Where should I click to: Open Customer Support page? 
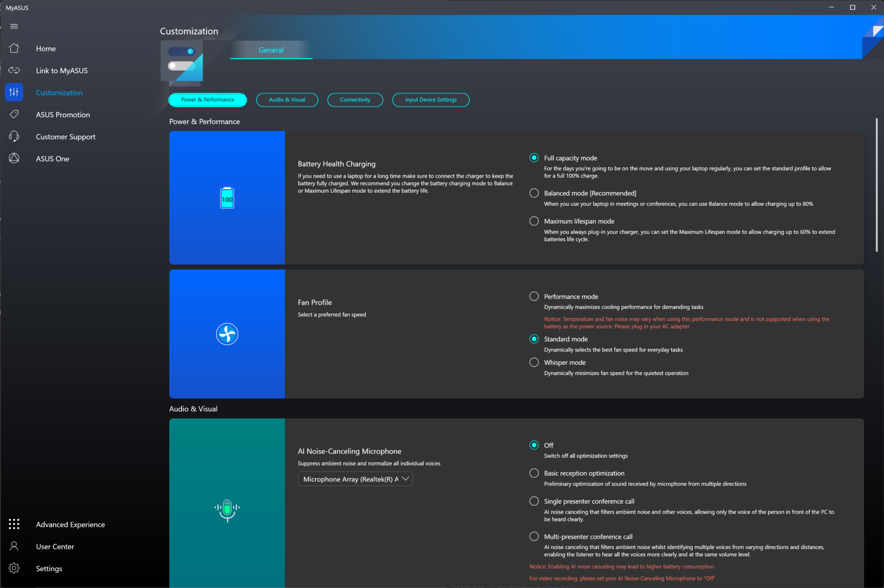[x=66, y=137]
